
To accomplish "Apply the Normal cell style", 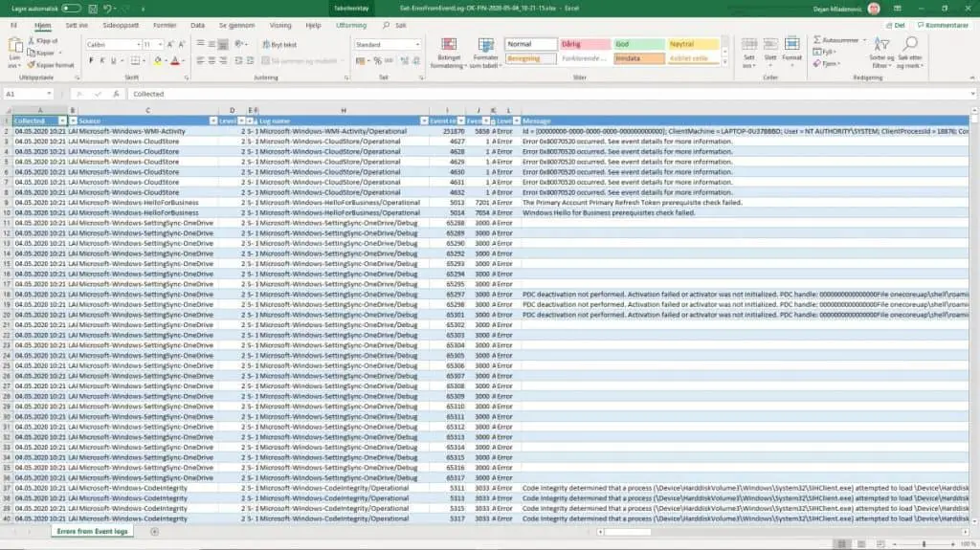I will [x=530, y=44].
